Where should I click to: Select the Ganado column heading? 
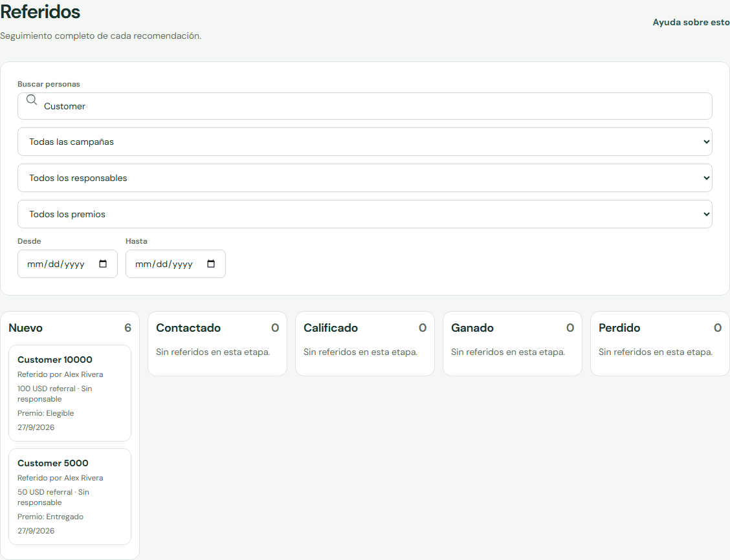point(472,328)
